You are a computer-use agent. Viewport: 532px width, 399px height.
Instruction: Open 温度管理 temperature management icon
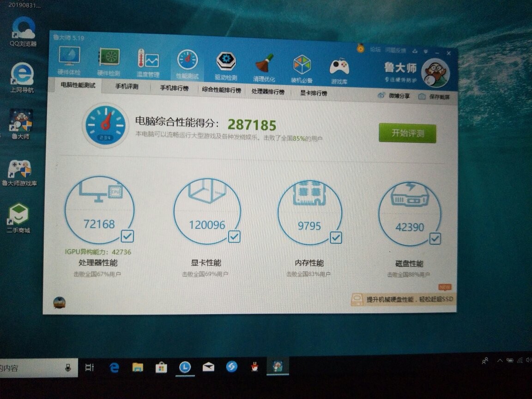coord(148,63)
